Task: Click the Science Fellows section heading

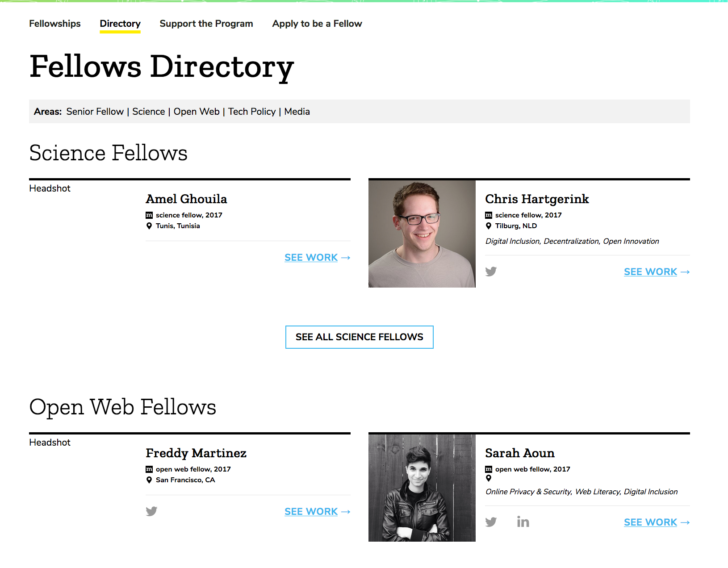Action: pos(109,153)
